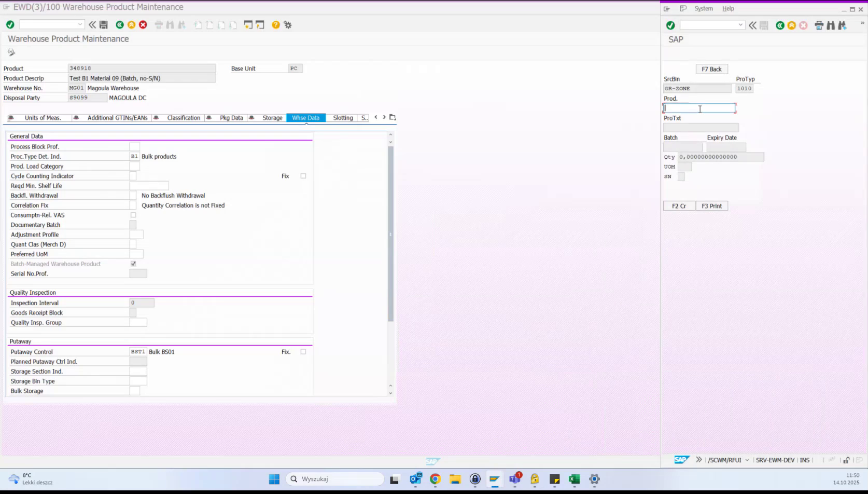868x494 pixels.
Task: Click the red Cancel toolbar icon
Action: click(143, 24)
